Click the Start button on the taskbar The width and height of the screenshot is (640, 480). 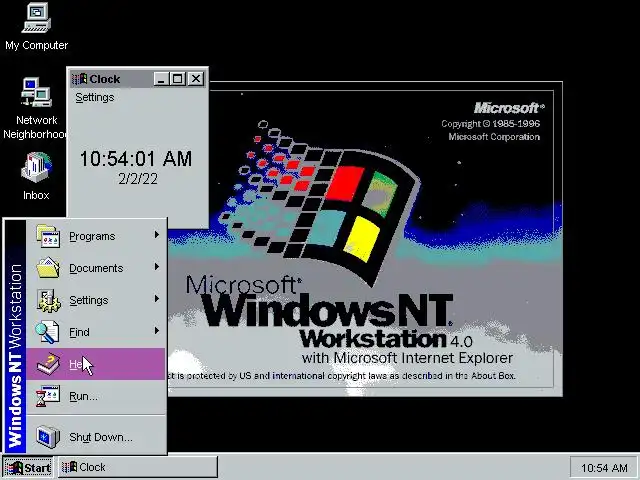28,467
